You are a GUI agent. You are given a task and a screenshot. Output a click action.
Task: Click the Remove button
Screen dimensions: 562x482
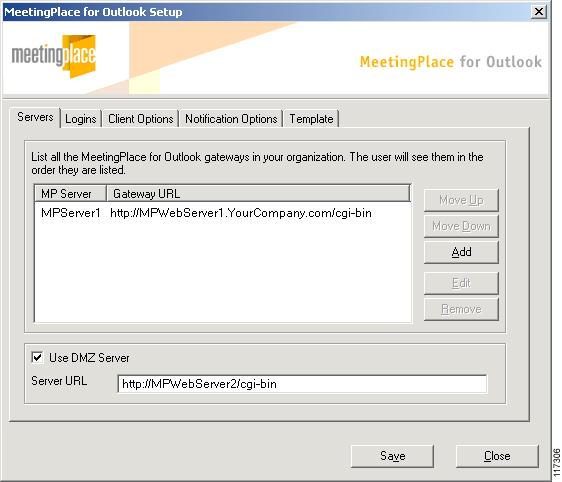[461, 309]
